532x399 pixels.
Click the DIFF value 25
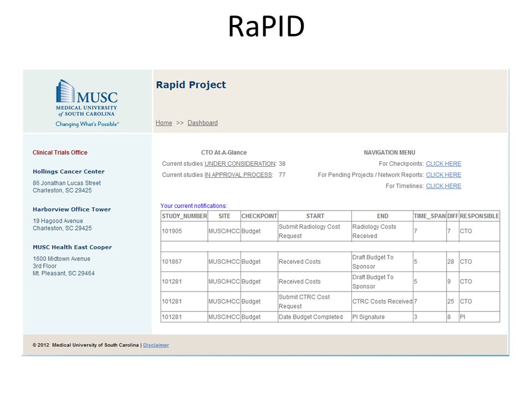453,301
